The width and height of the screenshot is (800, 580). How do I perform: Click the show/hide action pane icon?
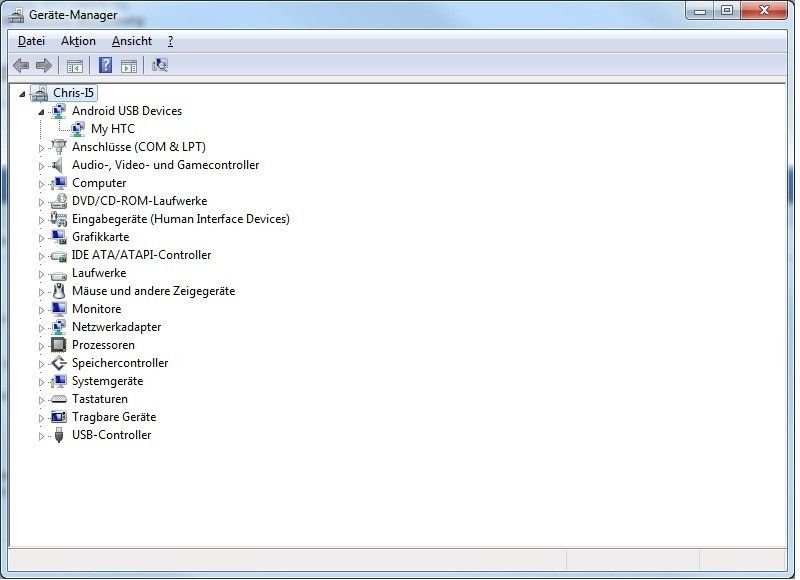(129, 66)
